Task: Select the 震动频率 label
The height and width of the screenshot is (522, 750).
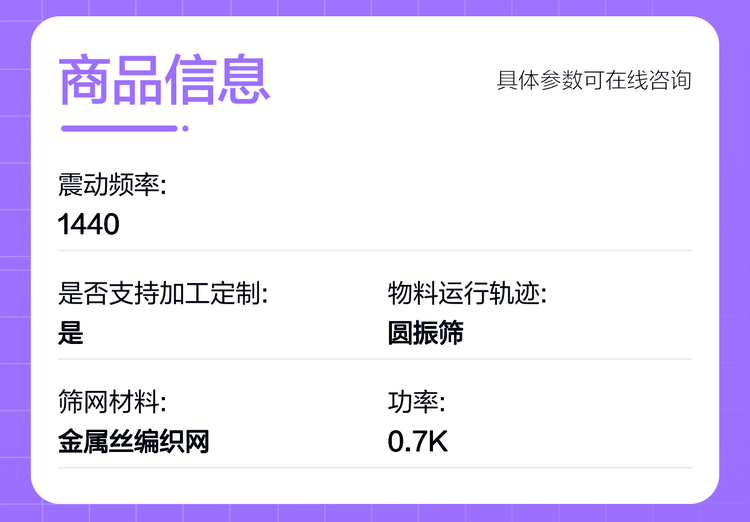Action: click(x=112, y=185)
